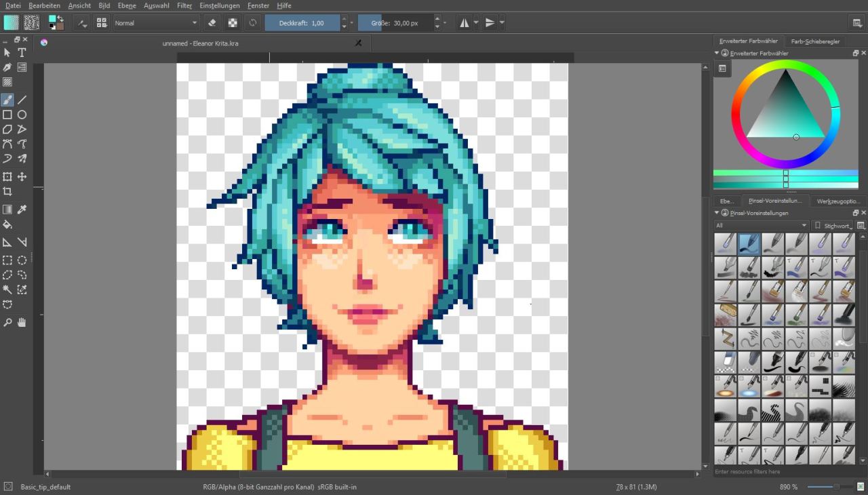Toggle vertical mirror tool
Screen dimensions: 868x495
click(x=490, y=22)
